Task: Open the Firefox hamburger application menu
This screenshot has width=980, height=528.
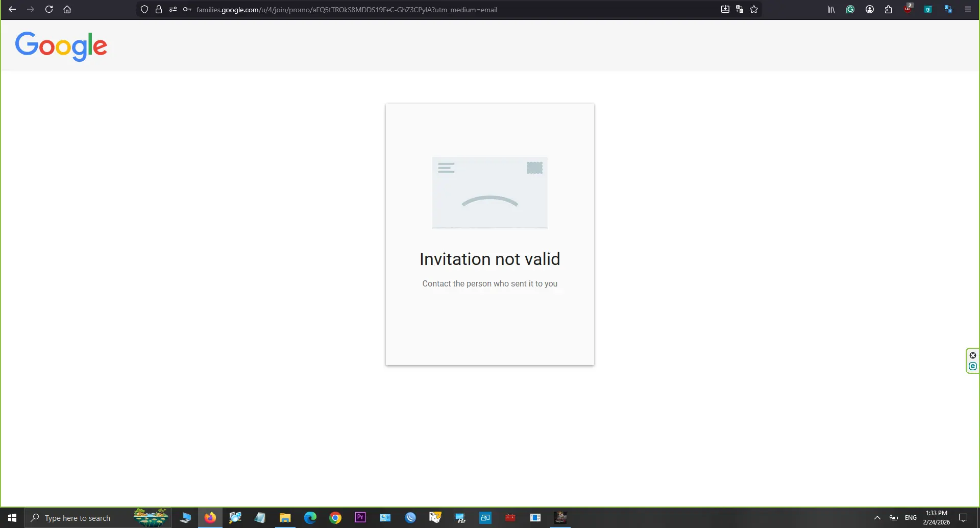Action: (967, 9)
